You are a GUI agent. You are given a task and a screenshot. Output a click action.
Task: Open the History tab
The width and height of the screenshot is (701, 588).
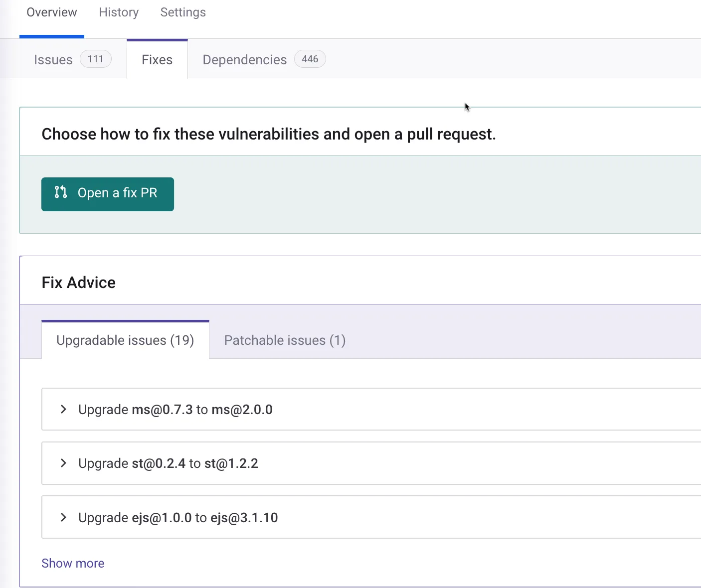point(119,12)
